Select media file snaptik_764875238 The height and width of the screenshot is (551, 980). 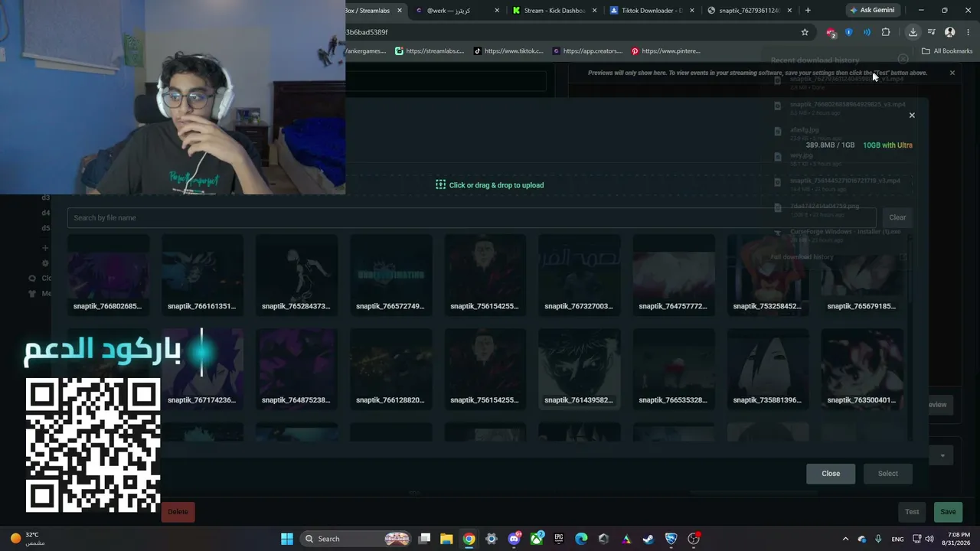[x=296, y=368]
